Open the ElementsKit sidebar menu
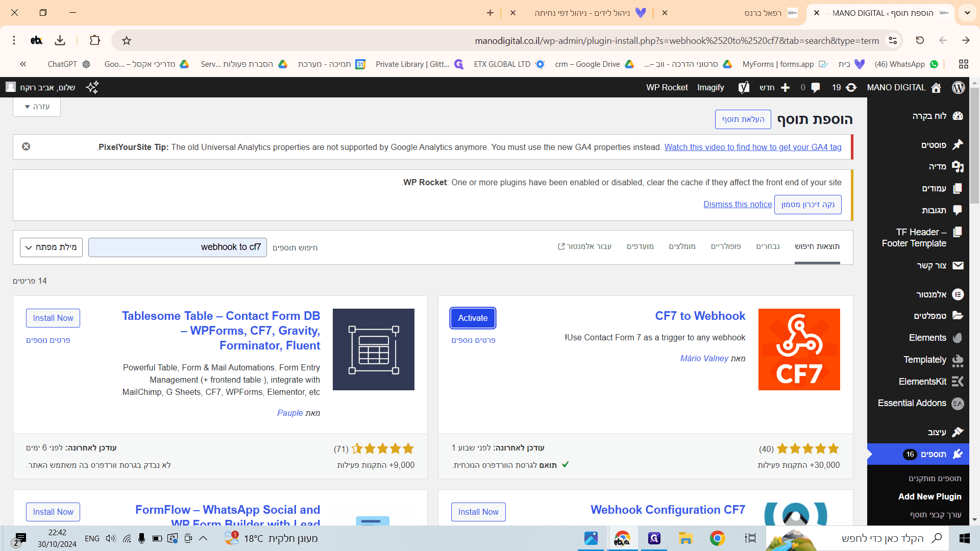Viewport: 980px width, 551px height. pyautogui.click(x=930, y=382)
